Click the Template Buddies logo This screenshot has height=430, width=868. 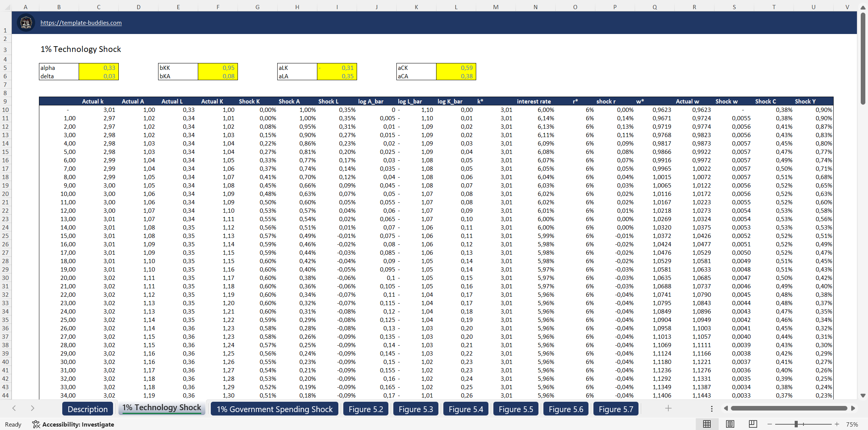[x=26, y=23]
